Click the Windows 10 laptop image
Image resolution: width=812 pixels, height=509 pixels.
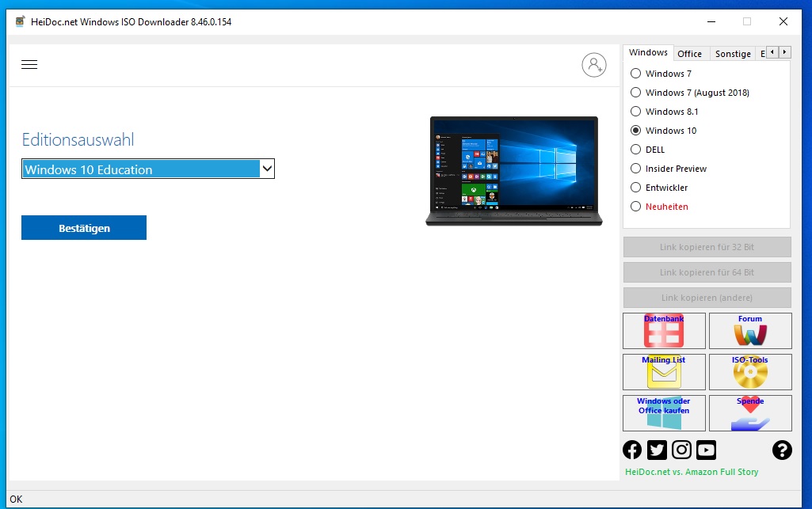pyautogui.click(x=513, y=171)
